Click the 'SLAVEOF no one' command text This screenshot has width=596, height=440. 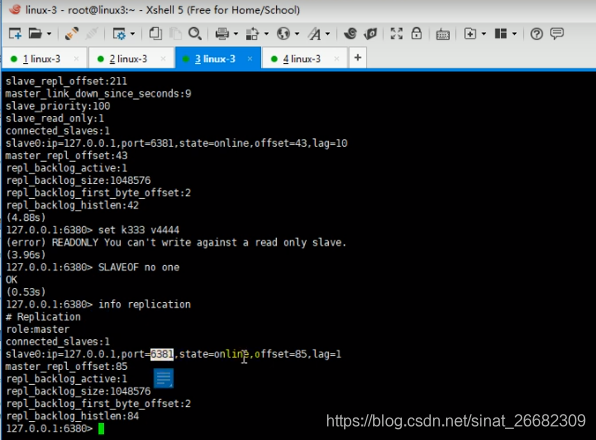click(x=139, y=267)
